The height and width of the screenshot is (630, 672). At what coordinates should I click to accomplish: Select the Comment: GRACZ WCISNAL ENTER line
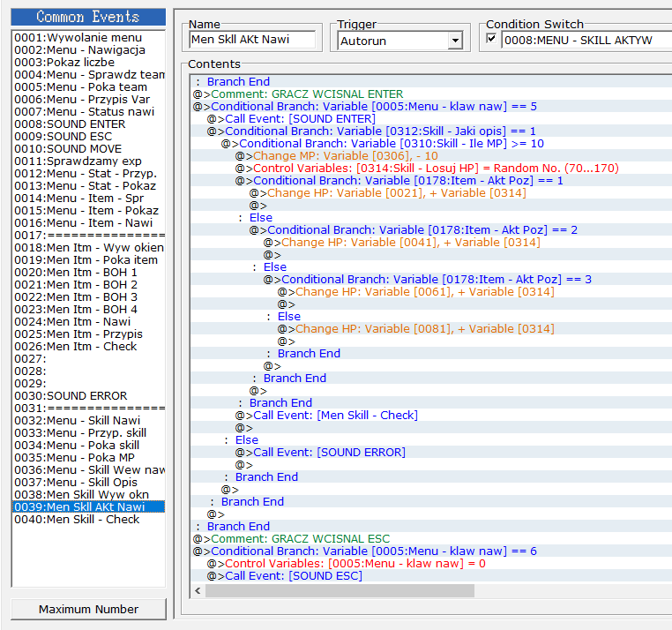(431, 94)
